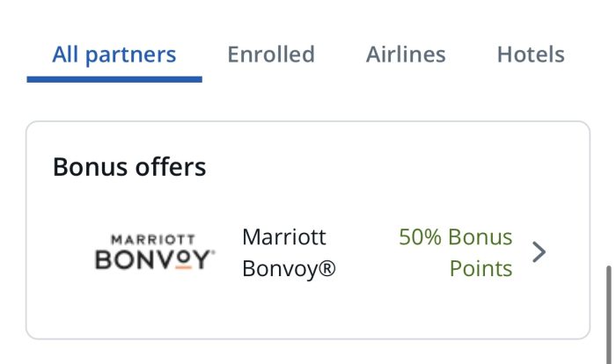
Task: Tap the Bonus offers heading
Action: (x=129, y=167)
